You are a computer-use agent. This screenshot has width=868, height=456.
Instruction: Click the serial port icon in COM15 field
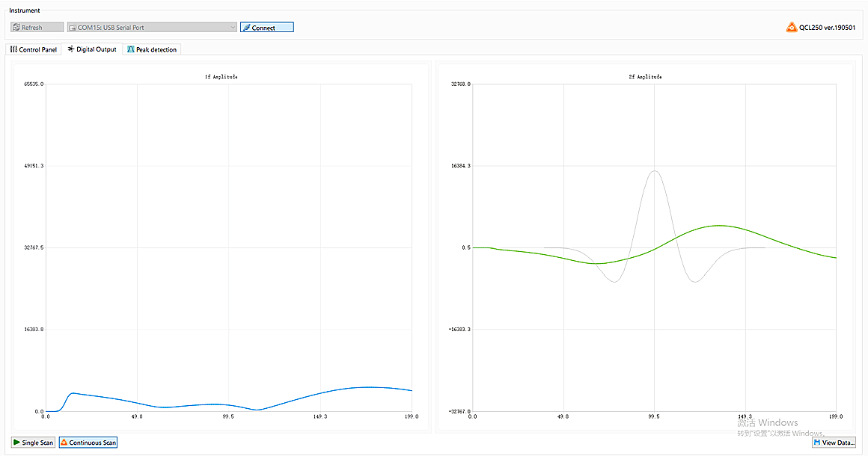click(x=73, y=28)
